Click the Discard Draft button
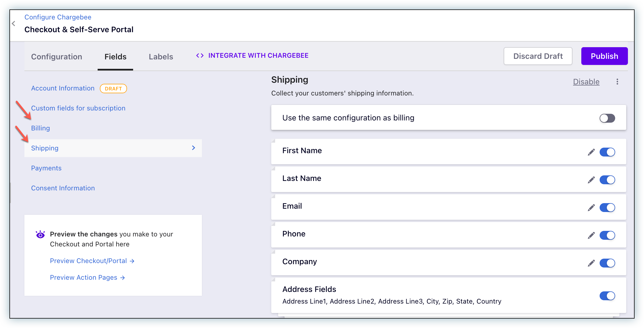 (538, 56)
